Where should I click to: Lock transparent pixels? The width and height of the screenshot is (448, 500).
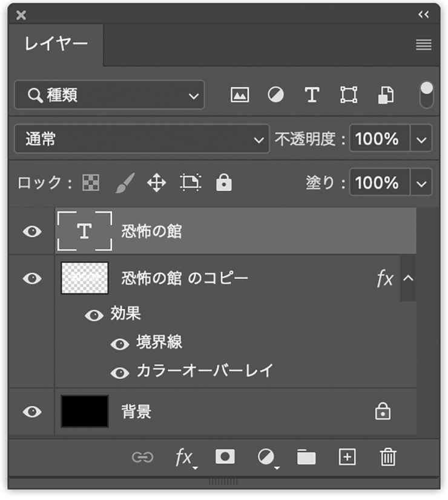click(x=91, y=182)
